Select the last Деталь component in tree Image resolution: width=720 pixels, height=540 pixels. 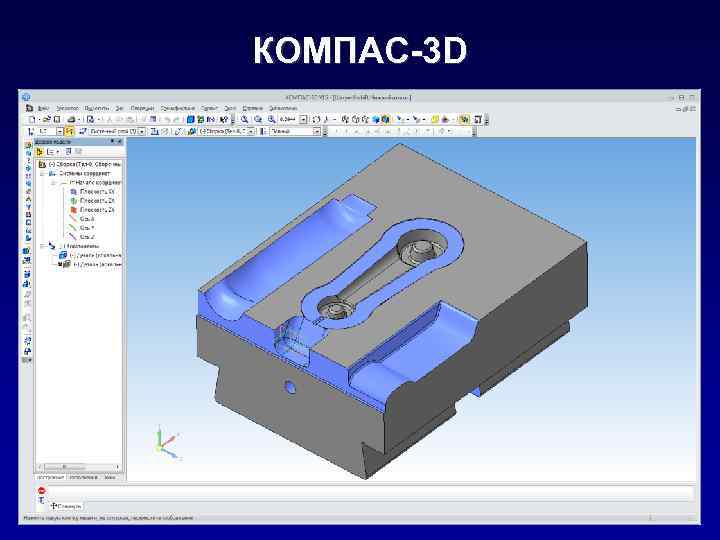97,264
